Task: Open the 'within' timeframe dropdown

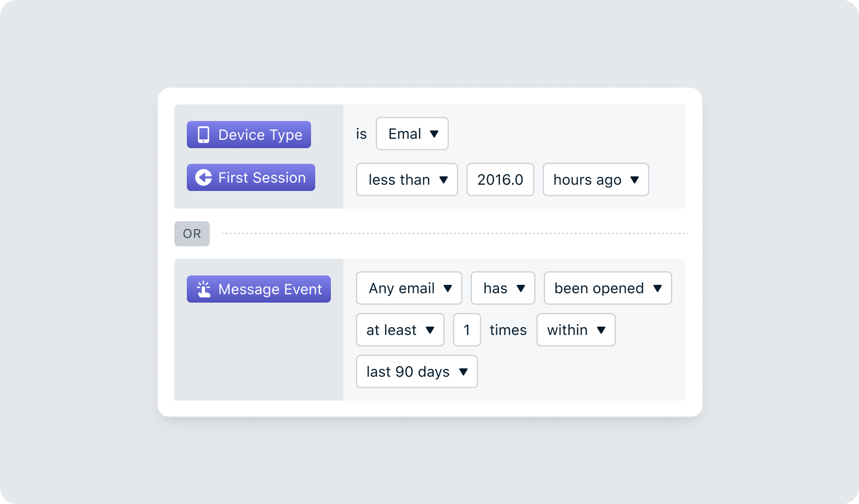Action: coord(576,330)
